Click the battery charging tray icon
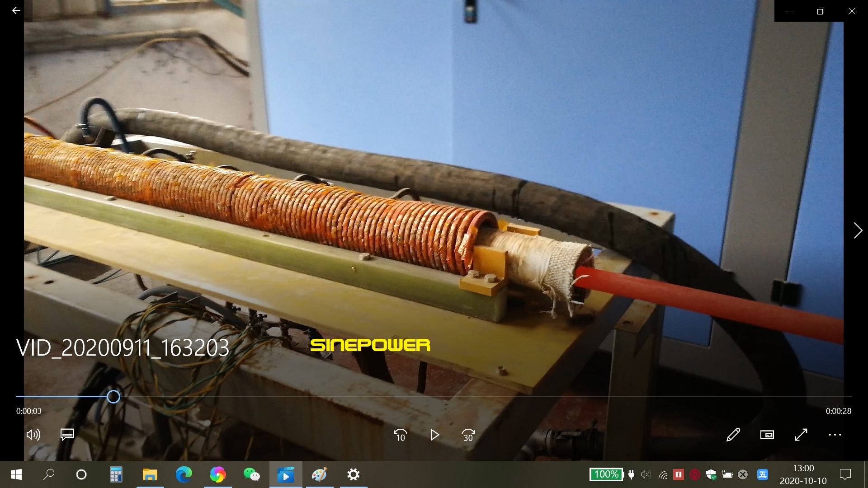Image resolution: width=868 pixels, height=488 pixels. (727, 474)
